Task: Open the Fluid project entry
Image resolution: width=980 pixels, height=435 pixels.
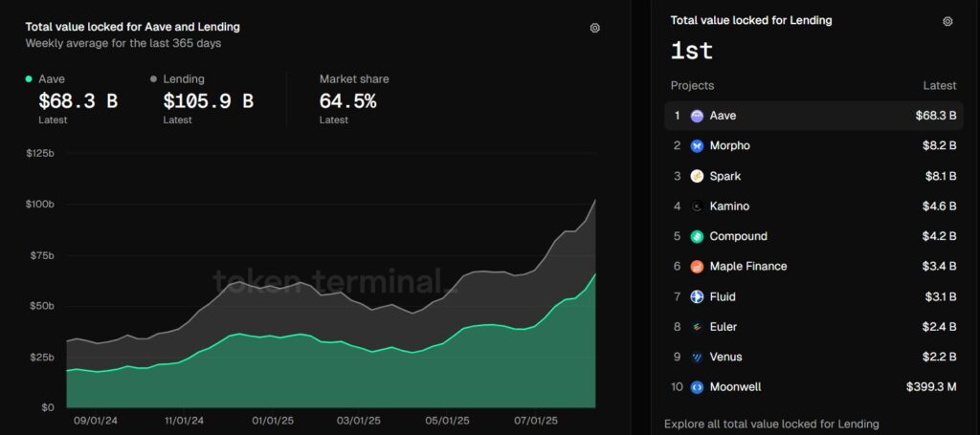Action: pyautogui.click(x=813, y=296)
